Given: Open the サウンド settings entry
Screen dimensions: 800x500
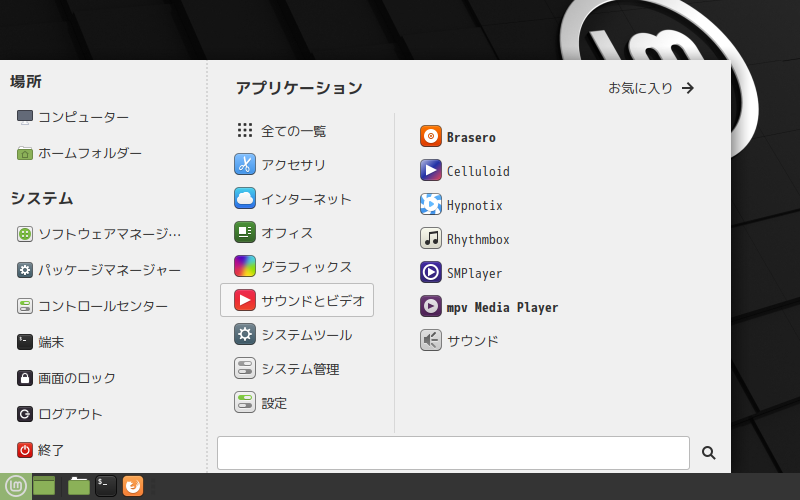Looking at the screenshot, I should point(459,341).
